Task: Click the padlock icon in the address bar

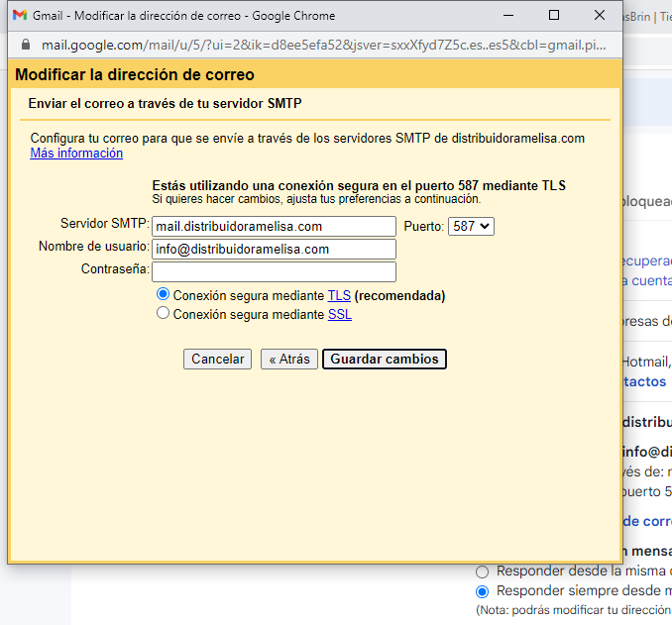Action: pyautogui.click(x=26, y=45)
